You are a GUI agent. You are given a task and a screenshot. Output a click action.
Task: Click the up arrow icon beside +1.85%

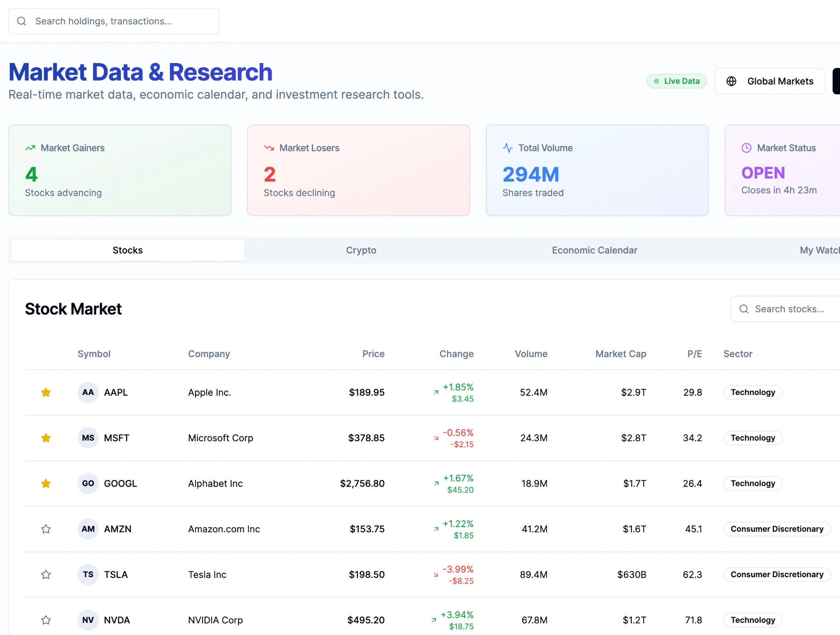(436, 393)
